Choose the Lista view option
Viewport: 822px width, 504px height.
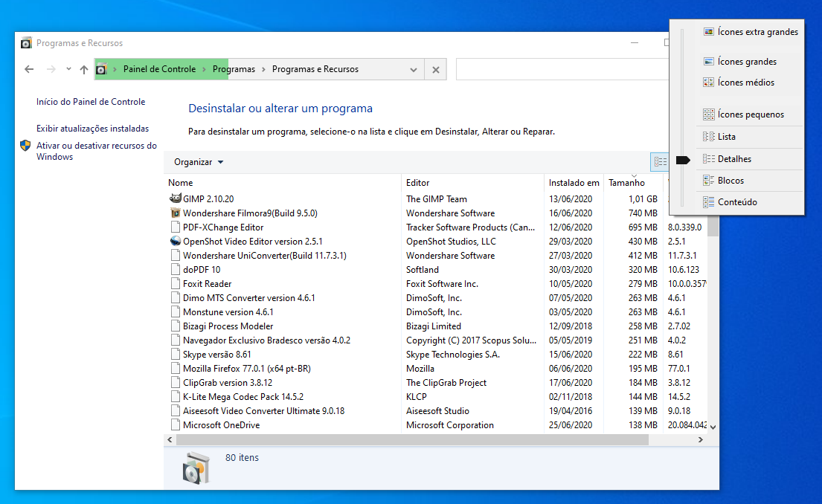coord(750,137)
